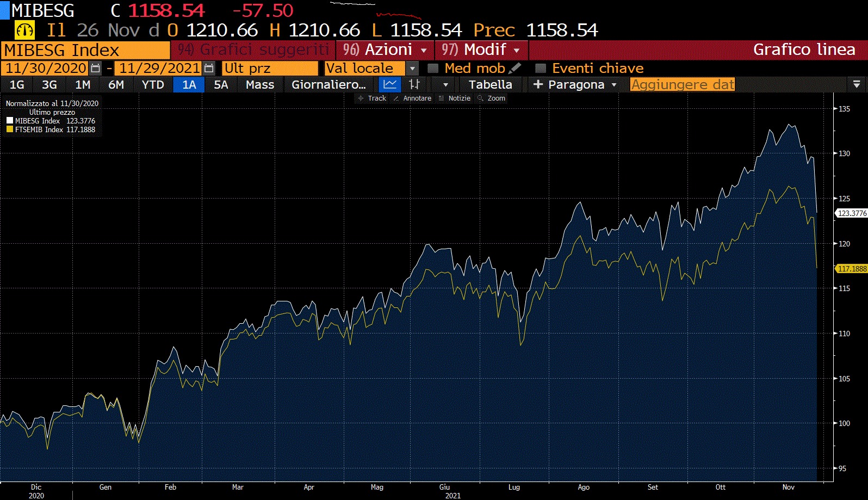Activate the Annotare annotation tool
The width and height of the screenshot is (868, 500).
pos(412,98)
